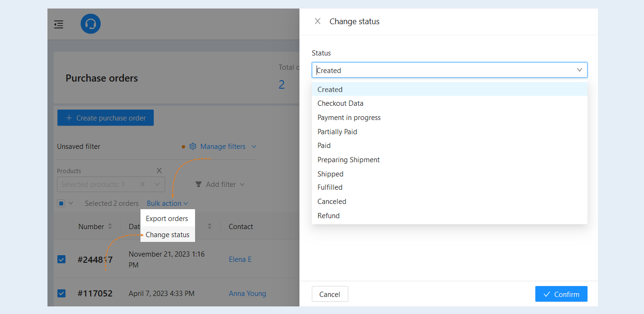Click Selected 2 orders text
Screen dimensions: 644x314
point(112,203)
